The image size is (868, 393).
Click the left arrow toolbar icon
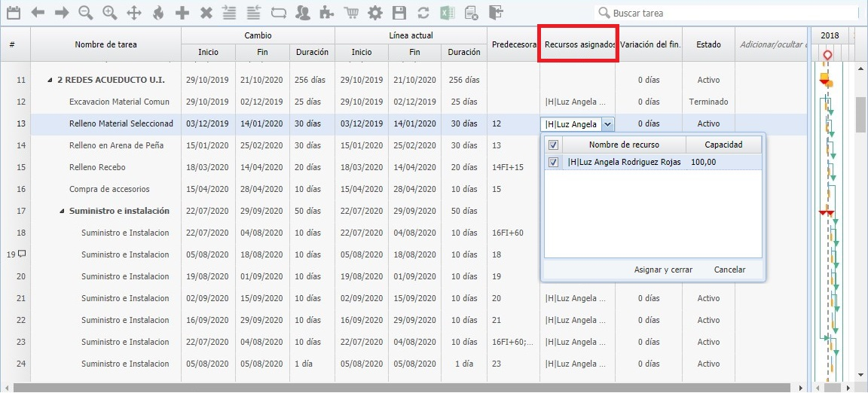click(38, 13)
